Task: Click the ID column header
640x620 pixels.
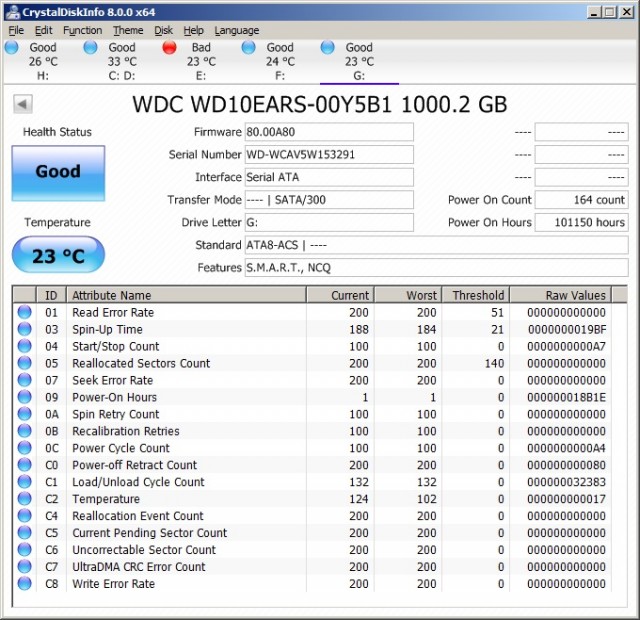Action: pyautogui.click(x=51, y=295)
